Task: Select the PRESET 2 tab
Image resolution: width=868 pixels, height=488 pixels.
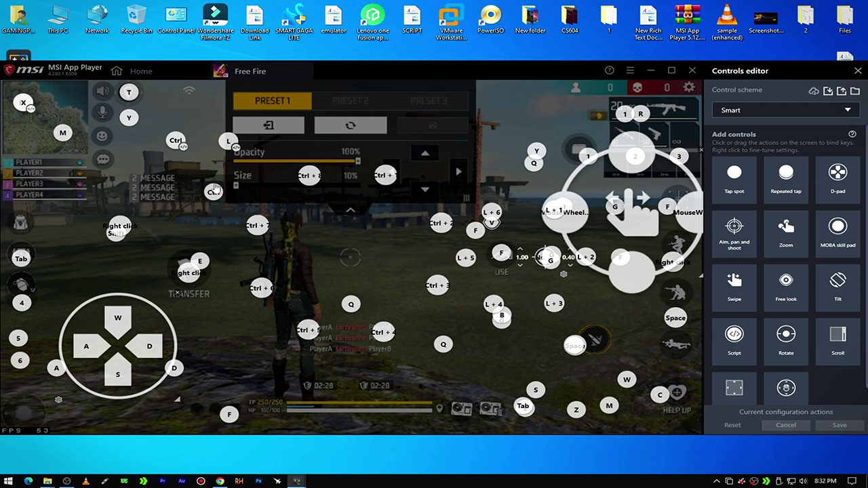Action: pos(351,100)
